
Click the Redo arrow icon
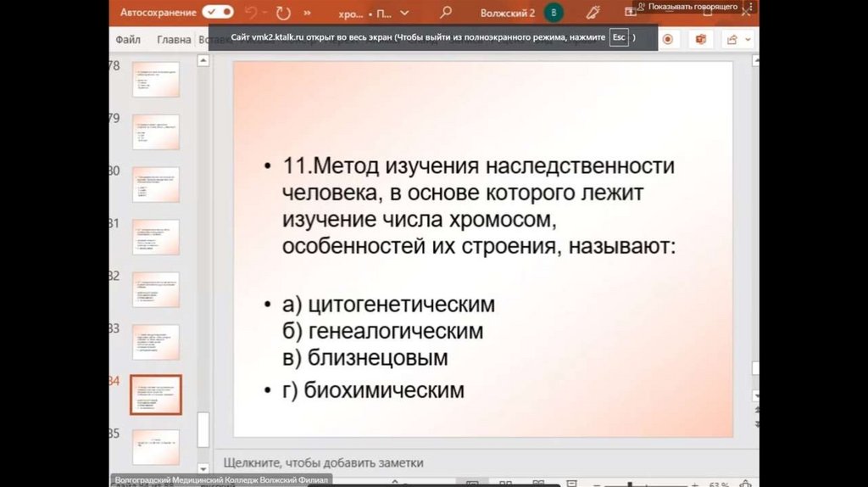coord(283,14)
